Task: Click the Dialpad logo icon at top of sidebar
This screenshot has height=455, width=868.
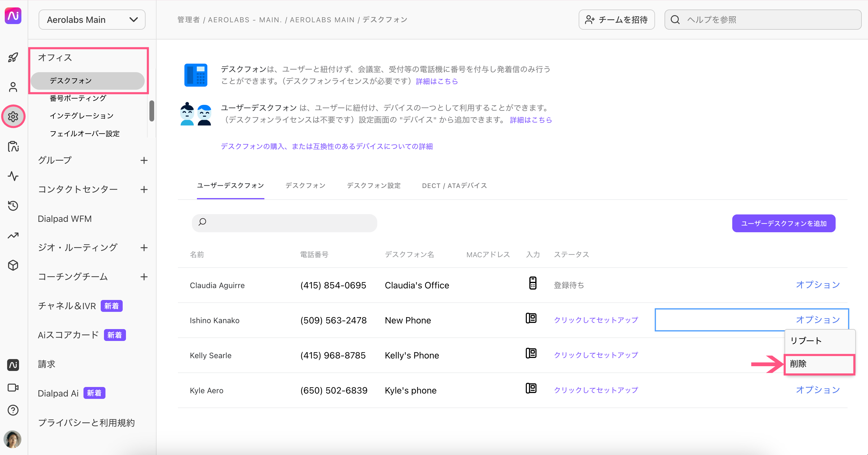Action: coord(13,16)
